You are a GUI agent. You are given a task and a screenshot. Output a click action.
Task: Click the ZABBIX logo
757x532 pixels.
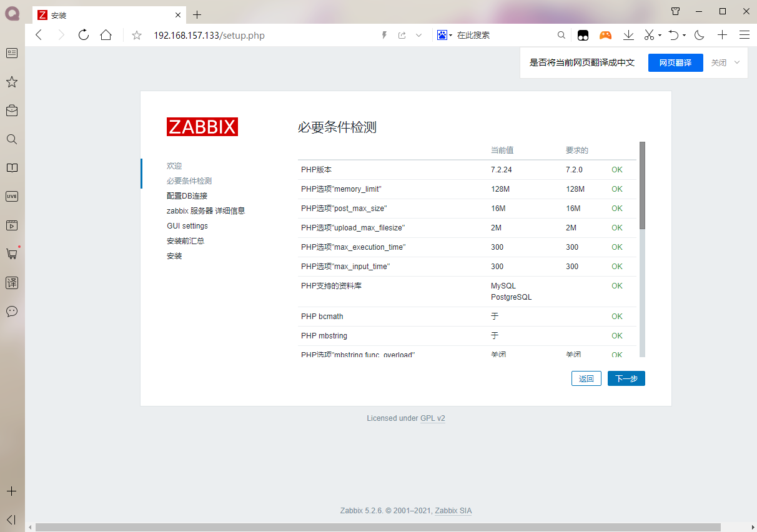202,127
